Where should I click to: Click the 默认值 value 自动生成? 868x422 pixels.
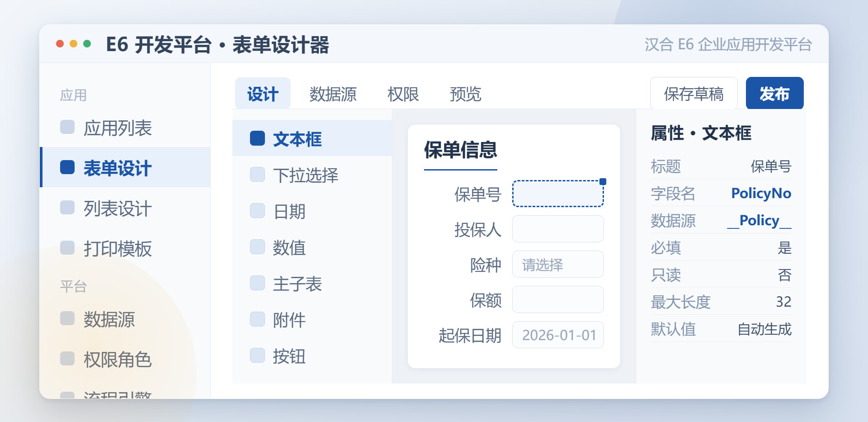764,329
